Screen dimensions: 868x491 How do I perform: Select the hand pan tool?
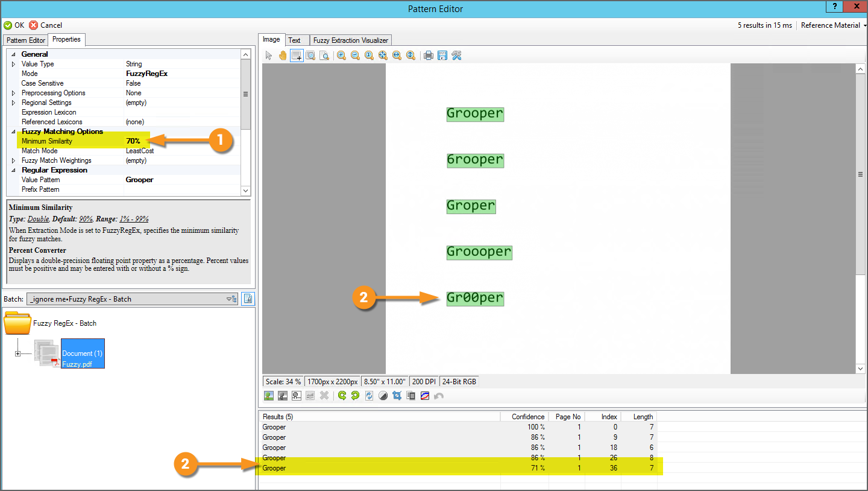[x=283, y=55]
